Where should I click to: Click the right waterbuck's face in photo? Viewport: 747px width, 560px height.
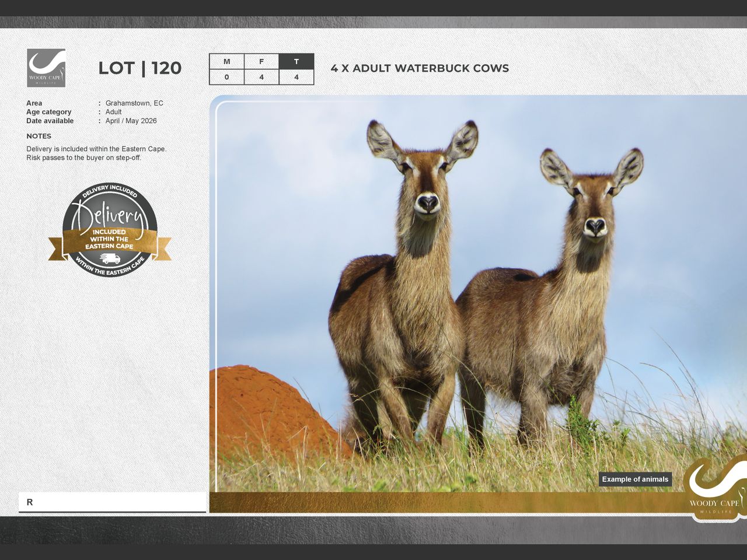click(x=592, y=209)
